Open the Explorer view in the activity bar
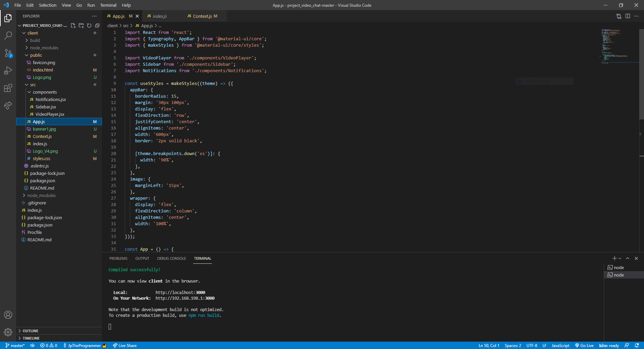644x349 pixels. point(8,18)
